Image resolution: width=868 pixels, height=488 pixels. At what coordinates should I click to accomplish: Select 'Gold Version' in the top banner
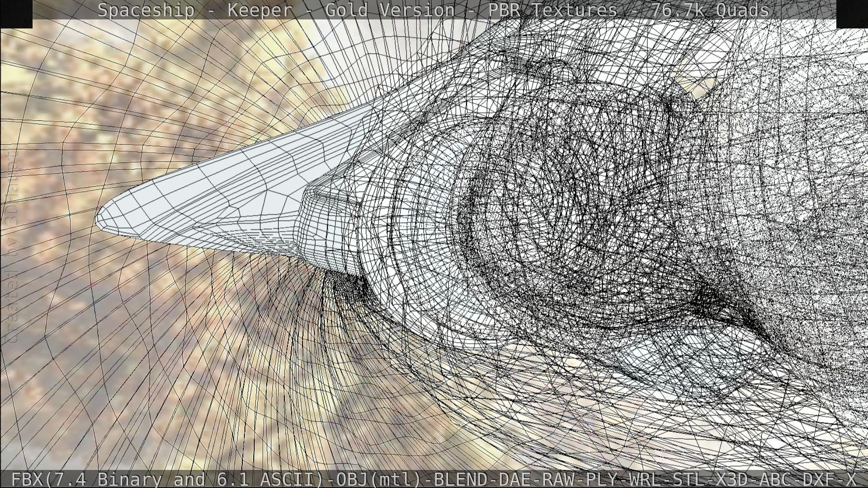pos(390,10)
